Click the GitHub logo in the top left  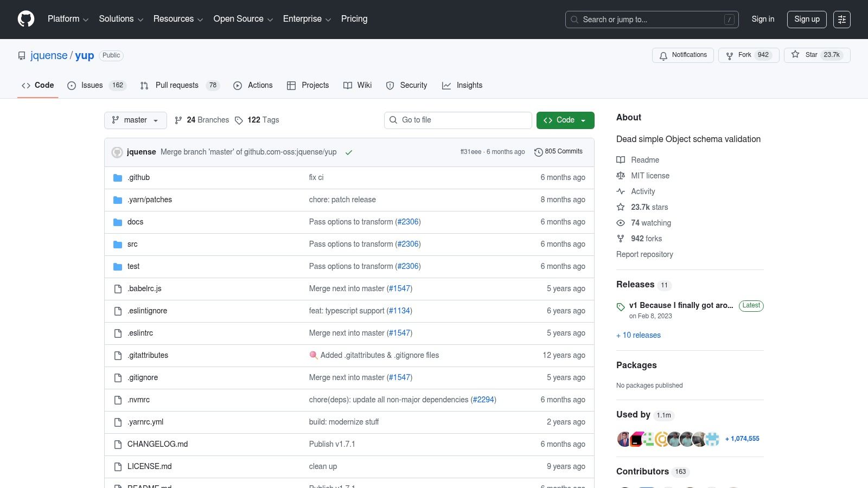coord(25,19)
